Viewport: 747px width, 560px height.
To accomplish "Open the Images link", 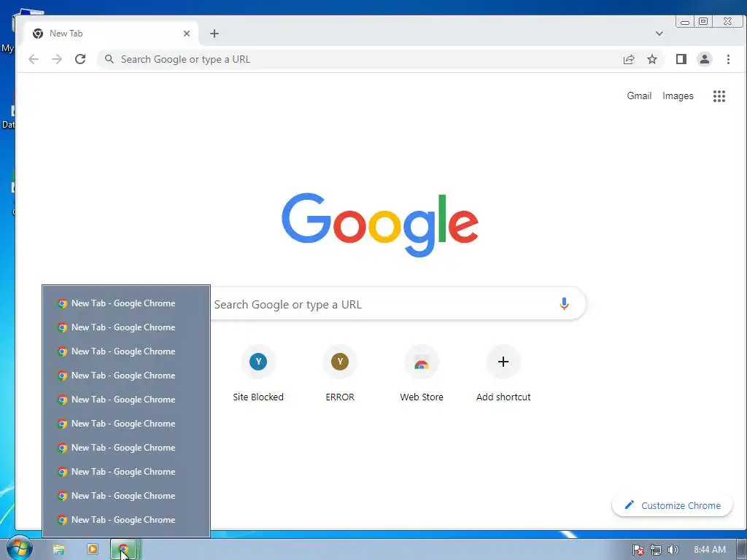I will [x=678, y=96].
